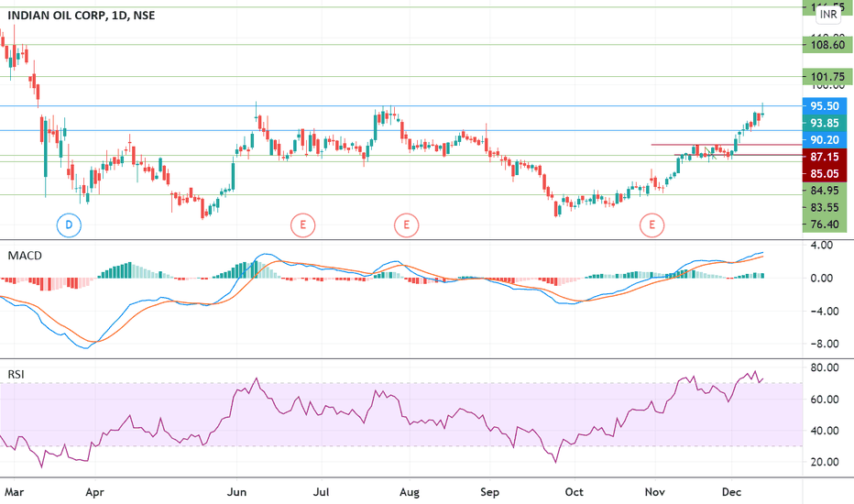Click the 90.20 blue price label
This screenshot has width=854, height=504.
(x=825, y=140)
